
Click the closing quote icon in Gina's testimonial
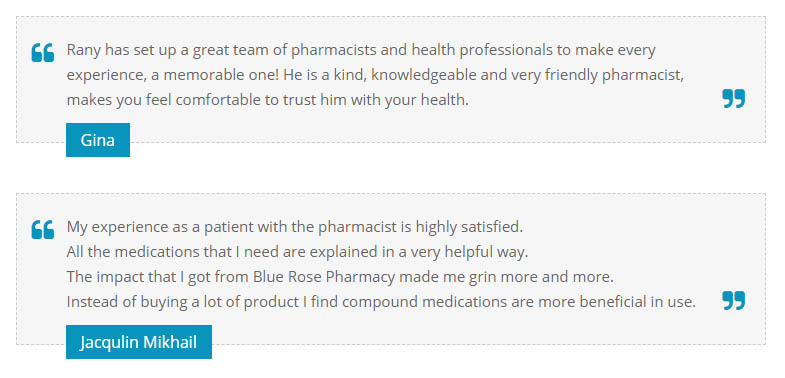(733, 99)
